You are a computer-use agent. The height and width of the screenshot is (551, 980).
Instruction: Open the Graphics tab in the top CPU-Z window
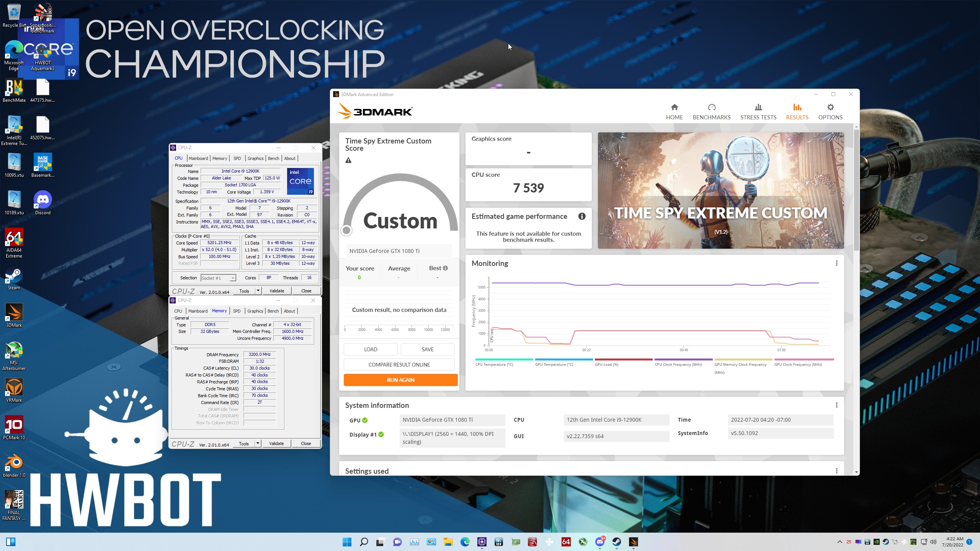pyautogui.click(x=255, y=158)
